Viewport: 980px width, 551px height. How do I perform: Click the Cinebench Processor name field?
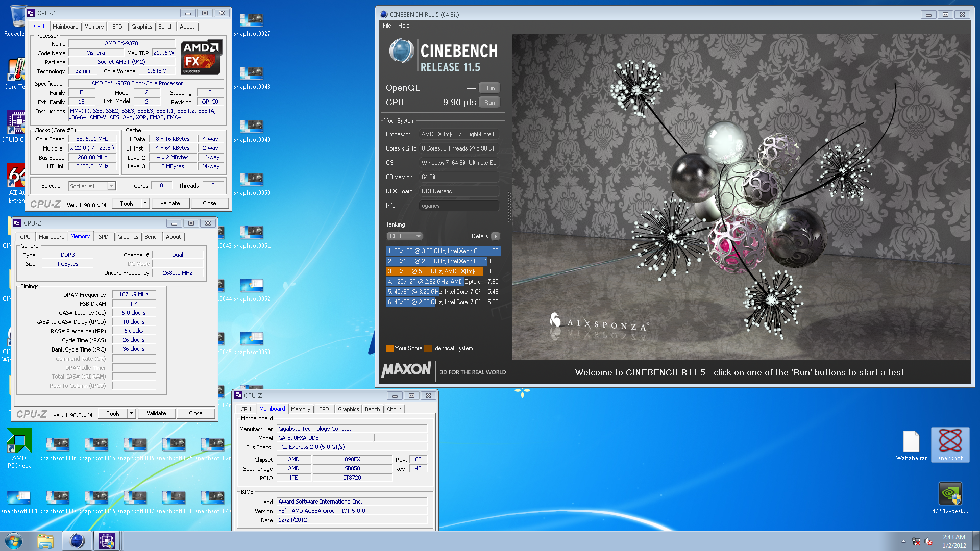[x=459, y=134]
